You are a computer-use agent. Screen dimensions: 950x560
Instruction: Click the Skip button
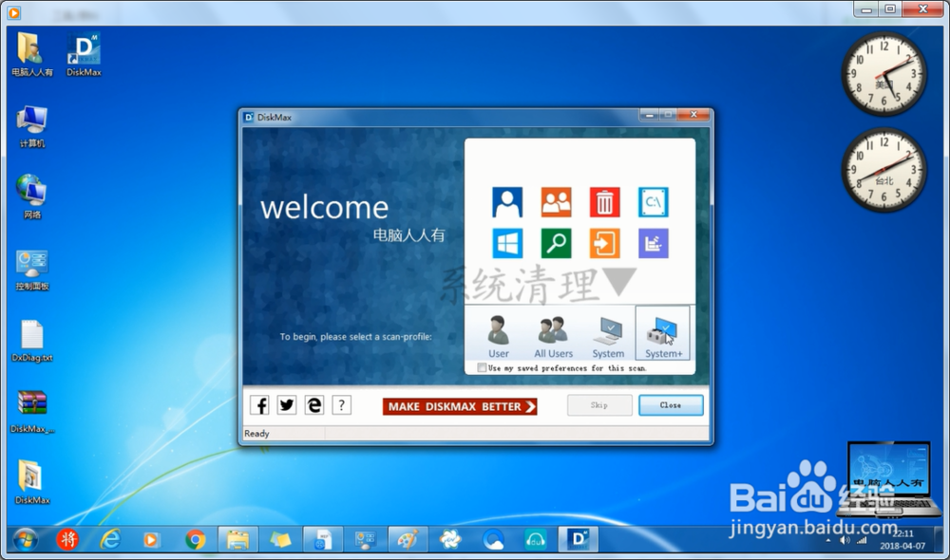pyautogui.click(x=599, y=405)
